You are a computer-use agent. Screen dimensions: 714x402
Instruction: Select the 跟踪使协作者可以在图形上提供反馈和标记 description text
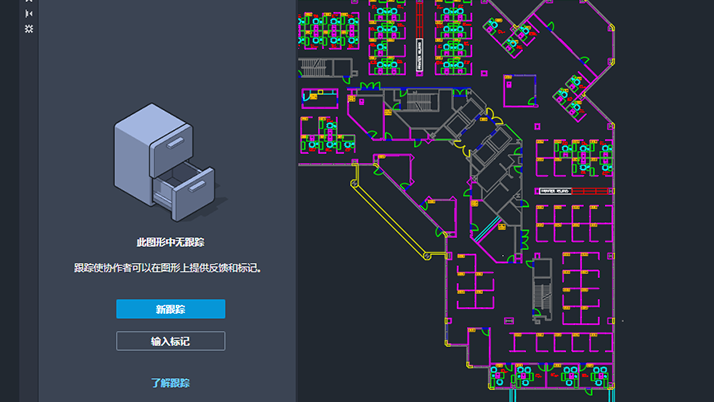(x=168, y=268)
